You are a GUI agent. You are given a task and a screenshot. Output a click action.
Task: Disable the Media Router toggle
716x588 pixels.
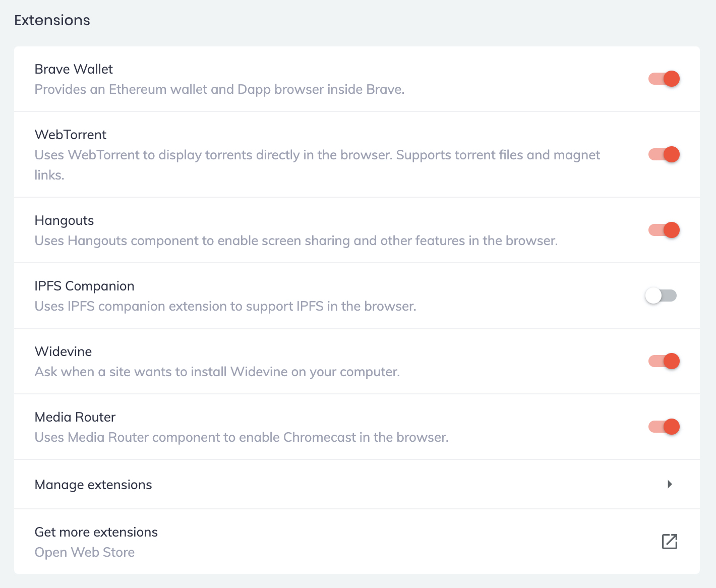click(664, 427)
